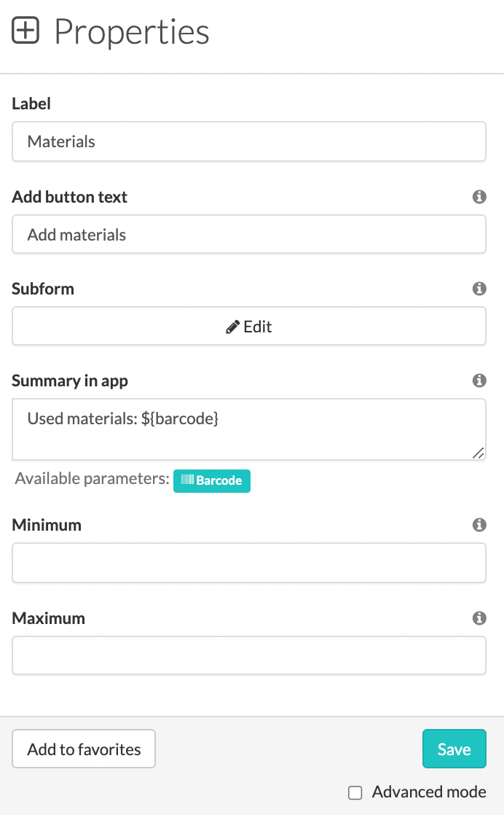Click the Summary in app text area
Image resolution: width=504 pixels, height=815 pixels.
point(248,426)
